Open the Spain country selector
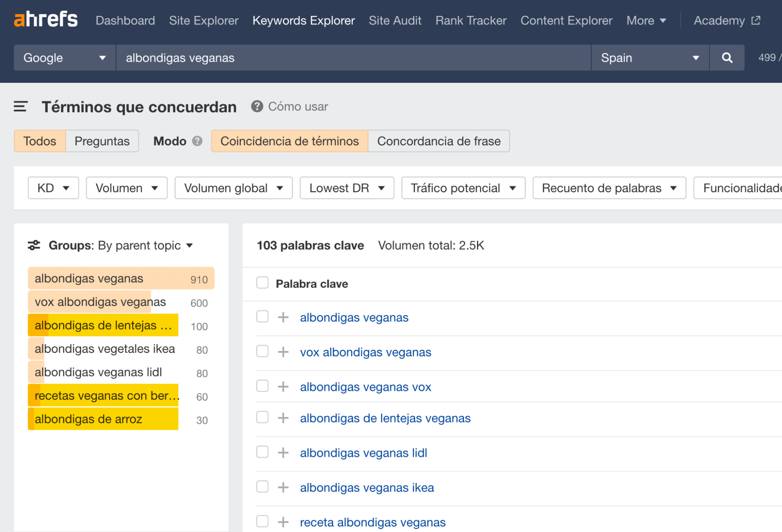The height and width of the screenshot is (532, 782). tap(649, 57)
